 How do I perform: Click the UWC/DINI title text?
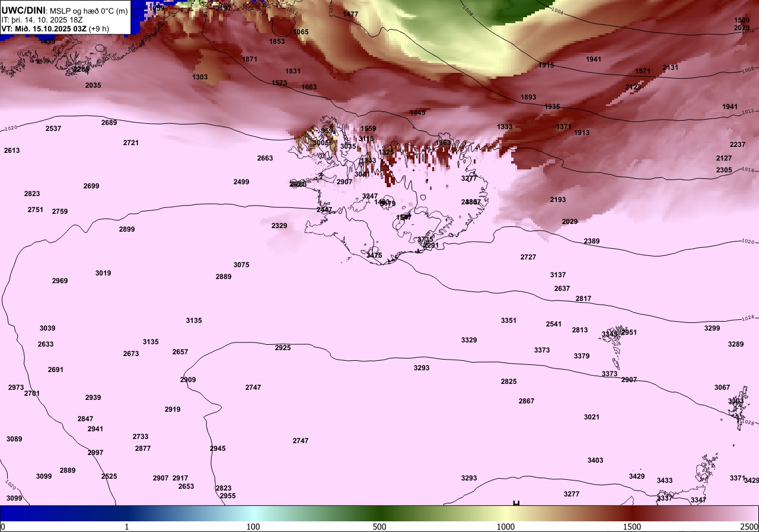pyautogui.click(x=23, y=10)
